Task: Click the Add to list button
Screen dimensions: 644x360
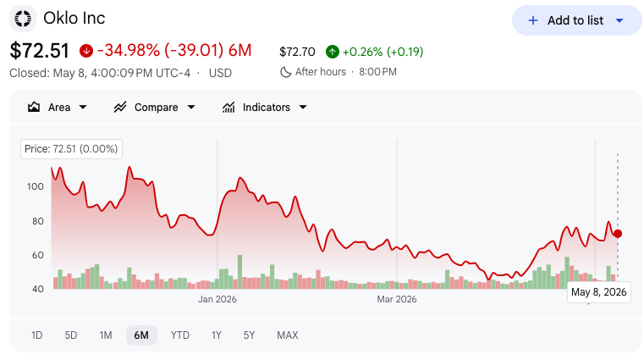Action: (x=576, y=20)
